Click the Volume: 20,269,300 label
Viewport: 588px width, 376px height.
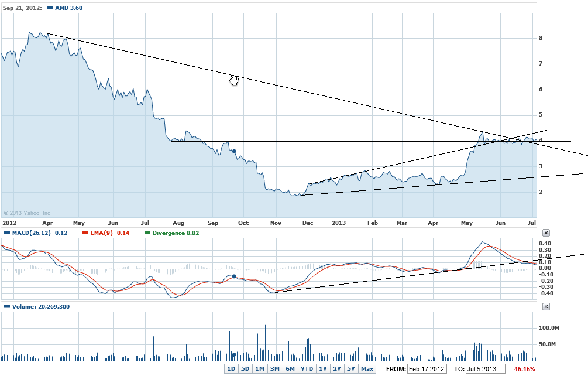point(41,307)
